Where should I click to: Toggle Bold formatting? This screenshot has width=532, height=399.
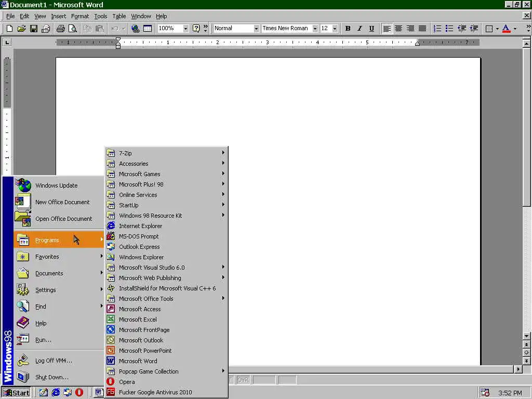point(348,29)
